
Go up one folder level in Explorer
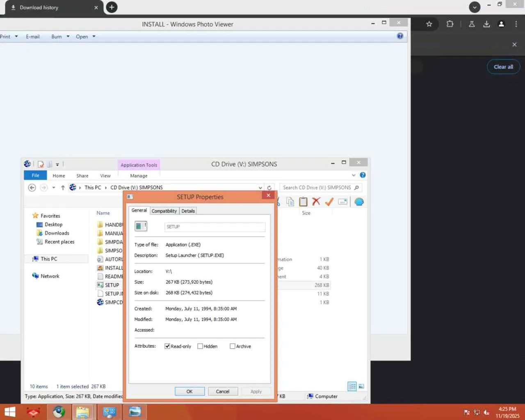point(63,187)
